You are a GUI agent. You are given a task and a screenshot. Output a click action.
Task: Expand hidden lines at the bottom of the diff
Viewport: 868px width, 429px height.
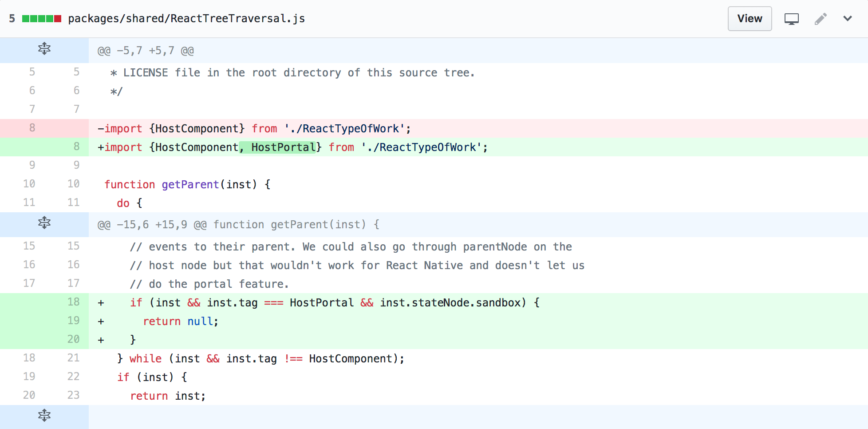44,417
